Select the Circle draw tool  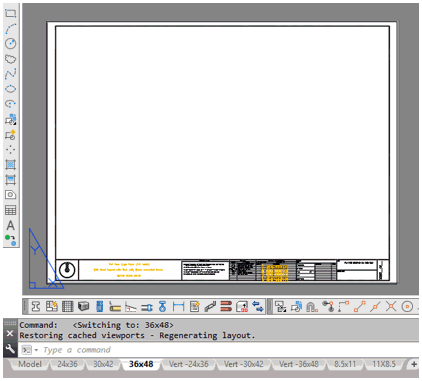pos(11,43)
